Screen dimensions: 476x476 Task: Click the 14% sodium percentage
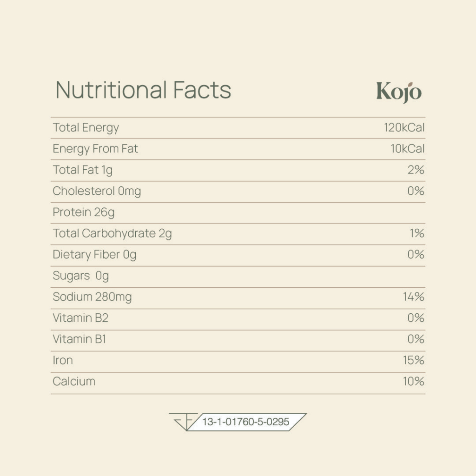coord(413,297)
